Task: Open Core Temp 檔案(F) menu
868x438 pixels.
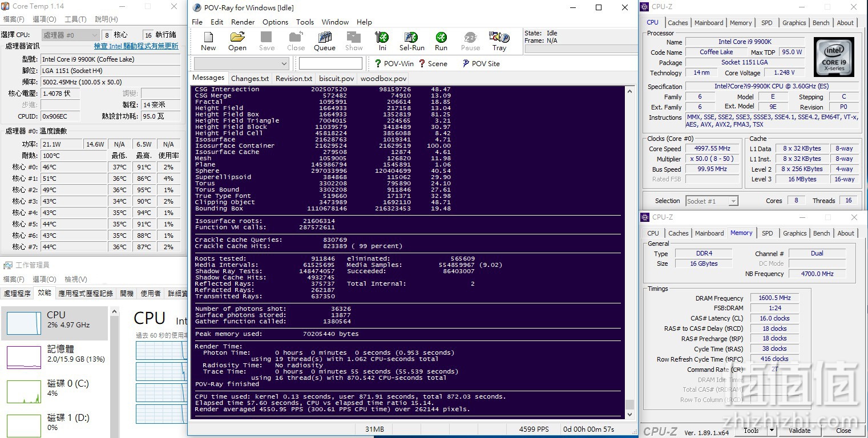Action: 14,19
